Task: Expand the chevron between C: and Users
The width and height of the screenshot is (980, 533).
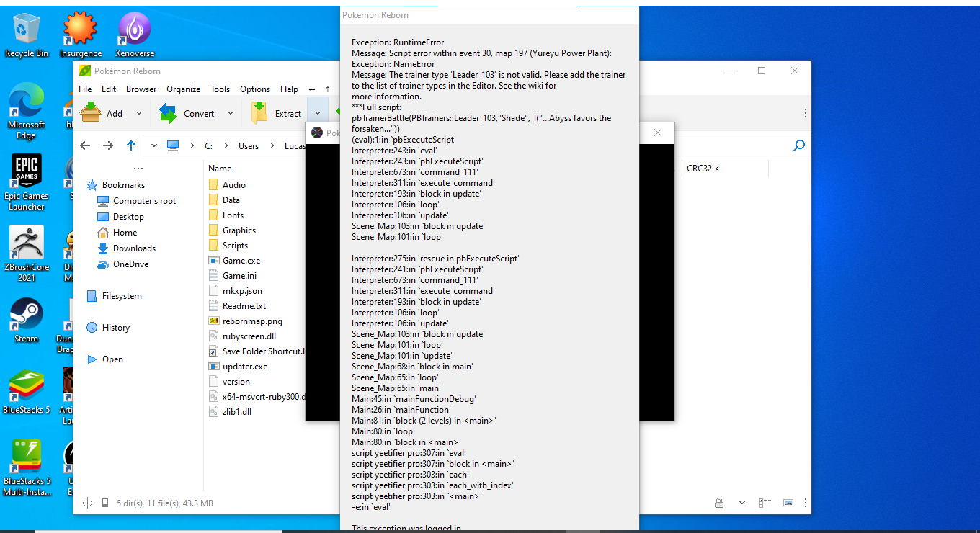Action: [226, 145]
